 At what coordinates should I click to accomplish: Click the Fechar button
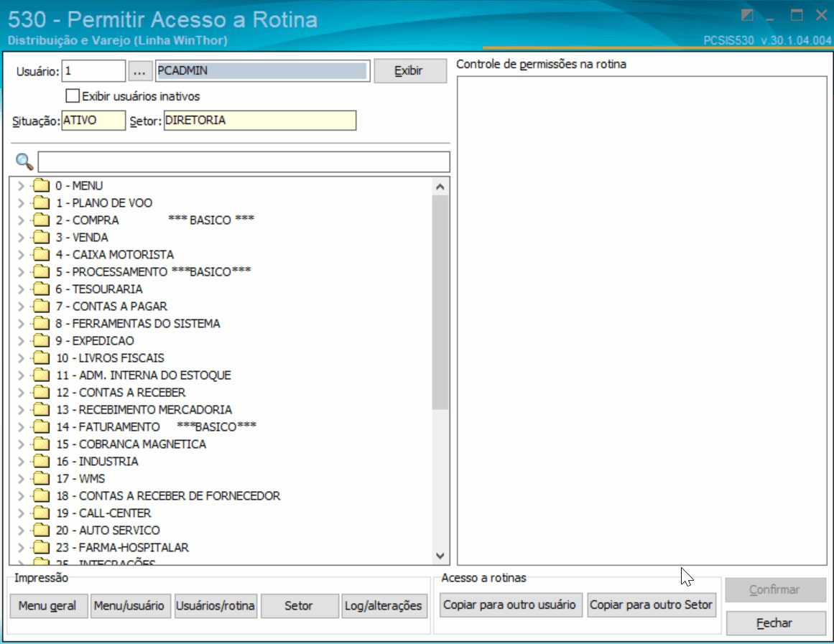click(776, 622)
